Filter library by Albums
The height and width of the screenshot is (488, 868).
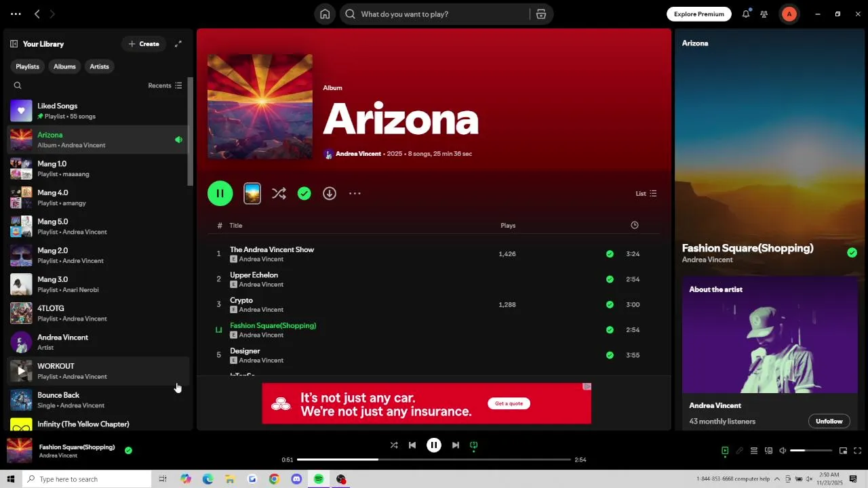tap(64, 66)
